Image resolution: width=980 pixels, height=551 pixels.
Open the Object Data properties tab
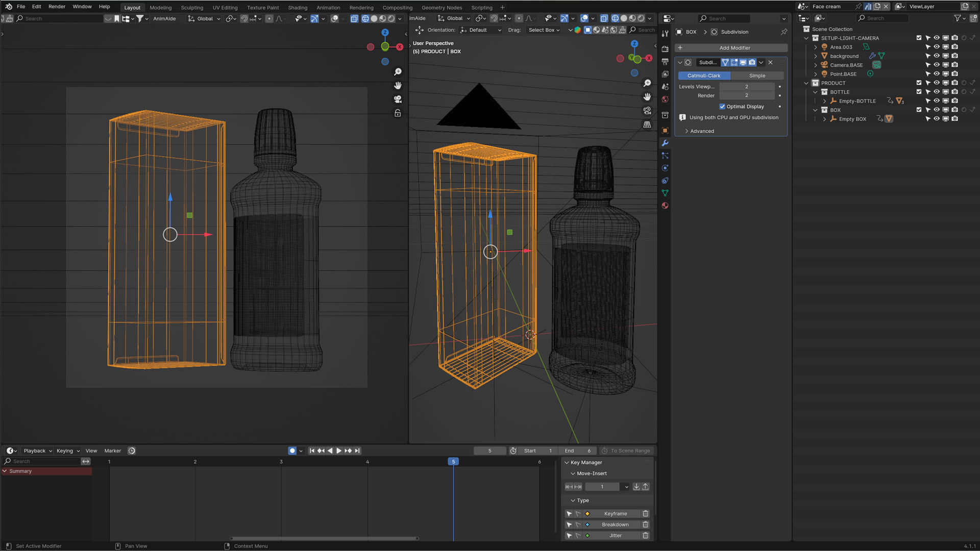[x=665, y=193]
